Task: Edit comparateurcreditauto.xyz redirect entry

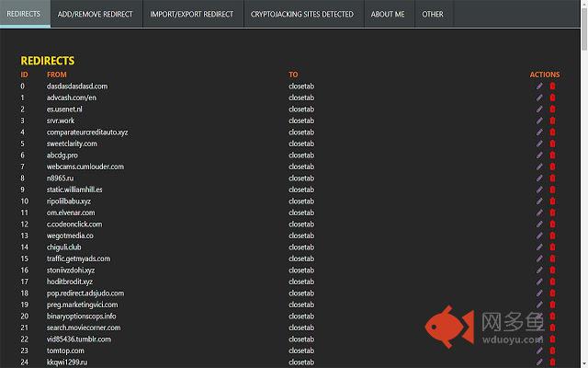Action: [x=539, y=132]
